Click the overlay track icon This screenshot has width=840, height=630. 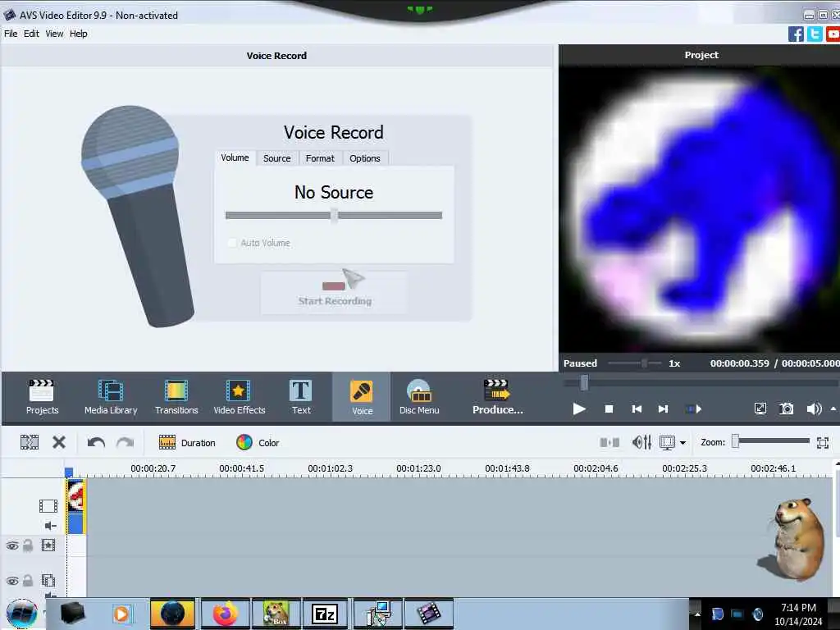pyautogui.click(x=48, y=580)
